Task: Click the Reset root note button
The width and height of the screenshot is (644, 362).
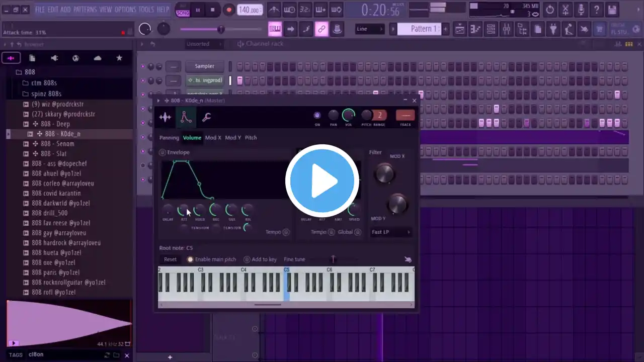Action: pyautogui.click(x=170, y=259)
